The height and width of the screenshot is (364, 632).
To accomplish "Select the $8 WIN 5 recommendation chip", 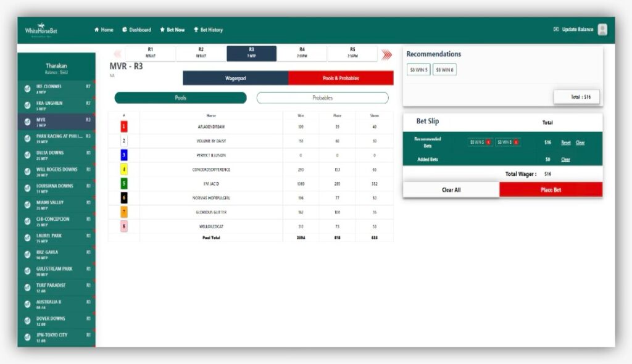I will tap(418, 70).
